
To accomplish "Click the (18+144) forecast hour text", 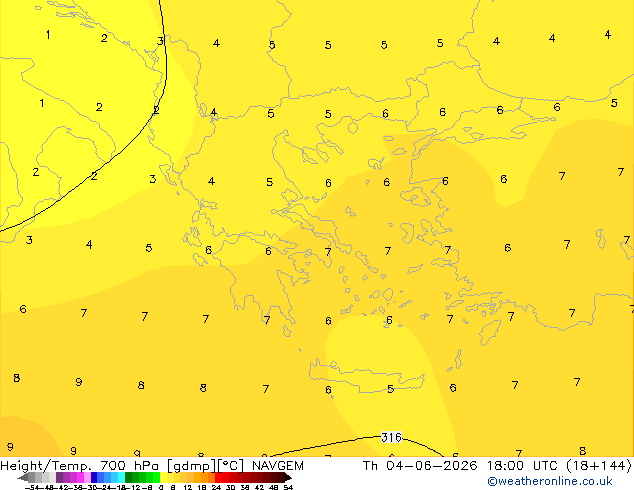I will 600,465.
